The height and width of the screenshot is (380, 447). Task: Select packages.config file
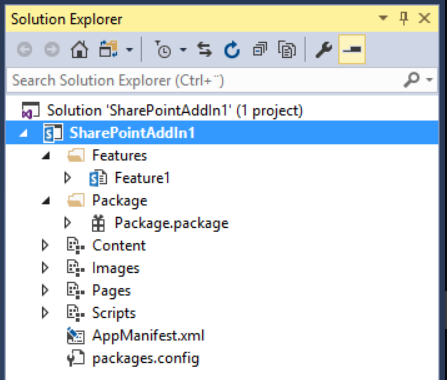pyautogui.click(x=146, y=358)
